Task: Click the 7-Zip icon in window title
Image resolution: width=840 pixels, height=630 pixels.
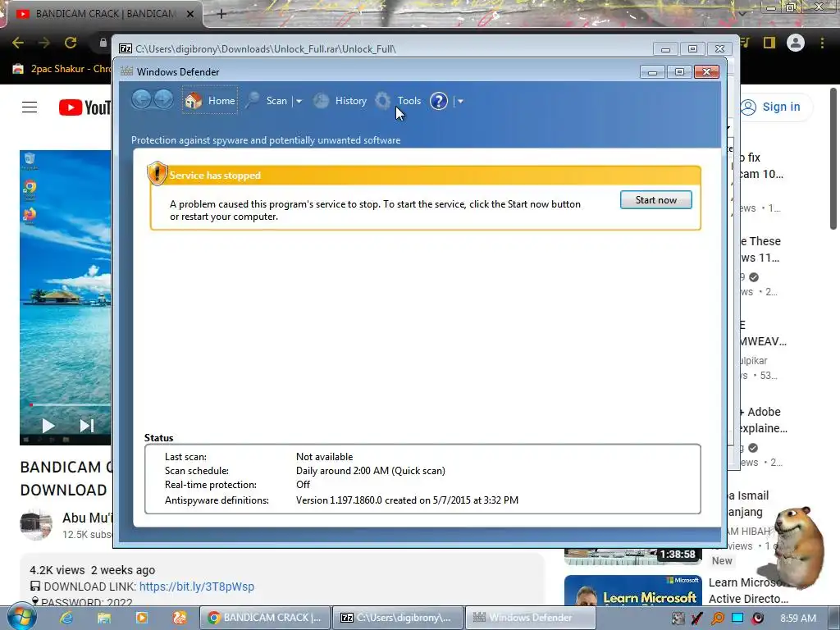Action: [x=126, y=48]
